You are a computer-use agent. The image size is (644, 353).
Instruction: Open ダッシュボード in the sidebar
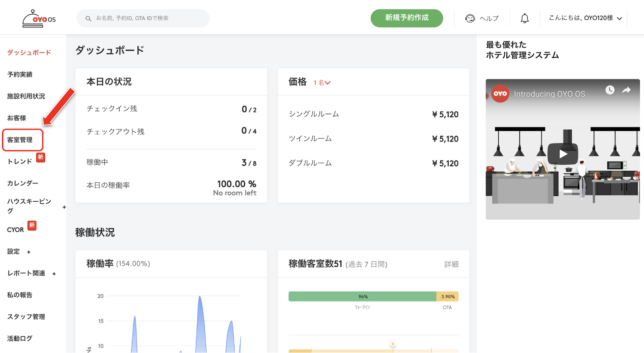[29, 53]
